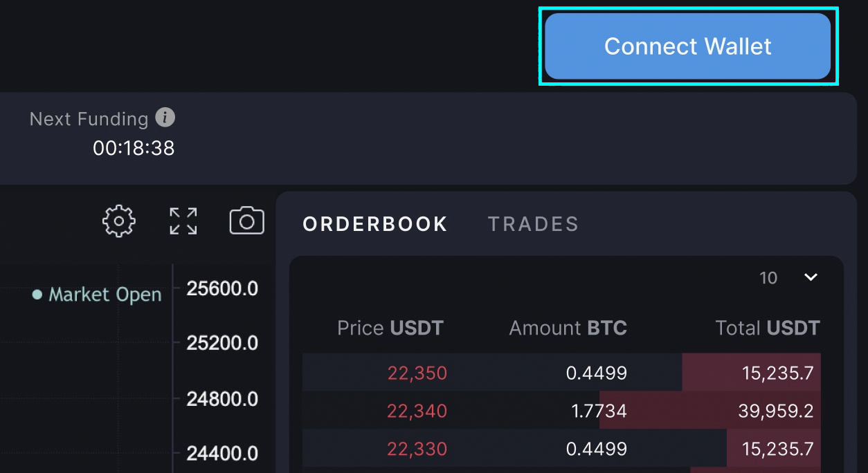
Task: Select the 22,340 ask price
Action: 417,411
